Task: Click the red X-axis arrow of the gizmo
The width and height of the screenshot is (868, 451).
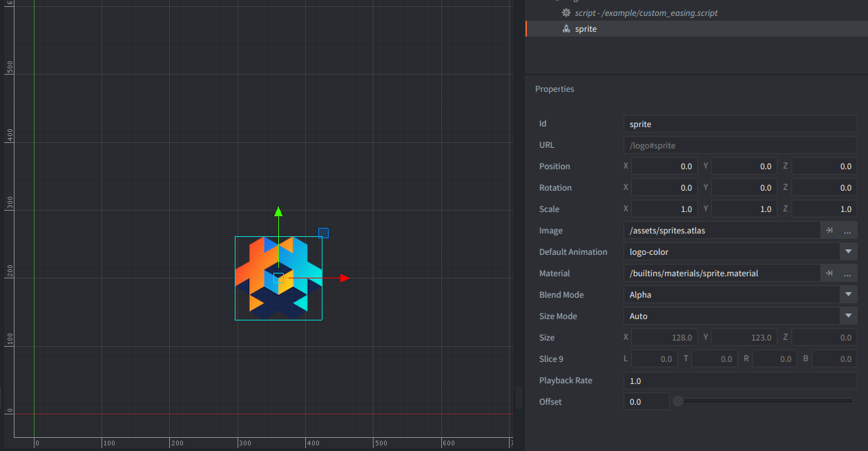Action: (x=346, y=278)
